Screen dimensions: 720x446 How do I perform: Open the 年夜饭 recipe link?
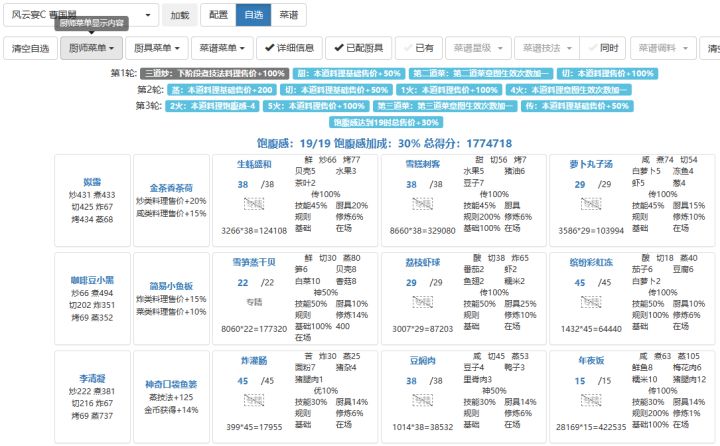pyautogui.click(x=591, y=361)
